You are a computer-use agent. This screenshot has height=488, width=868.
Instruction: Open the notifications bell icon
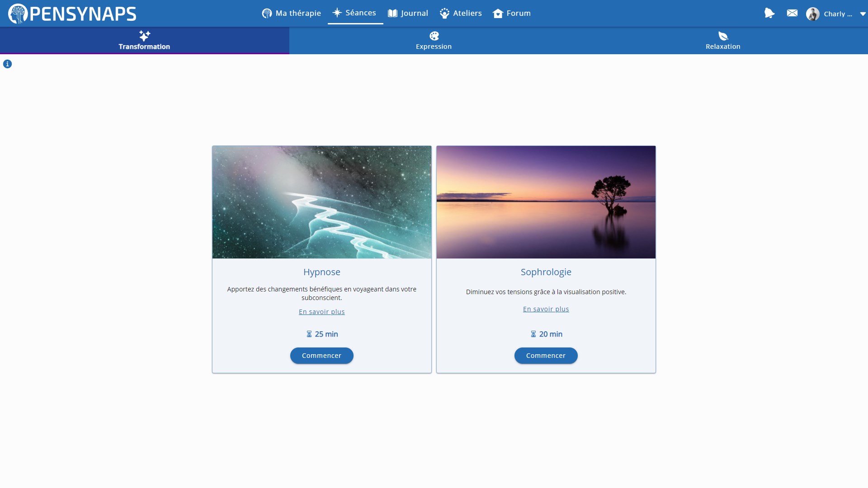click(x=769, y=13)
